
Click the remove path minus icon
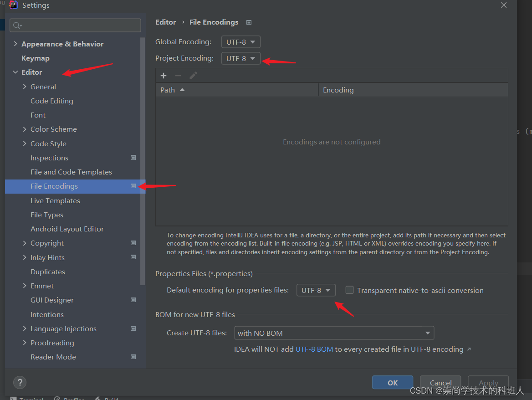click(x=178, y=76)
